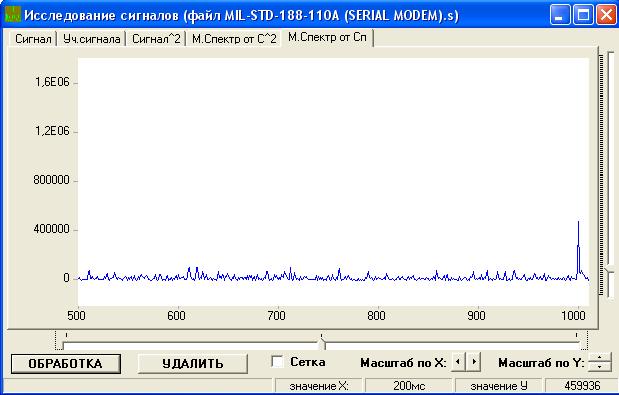The height and width of the screenshot is (395, 619).
Task: Select the Сигнал^2 tab
Action: tap(156, 39)
